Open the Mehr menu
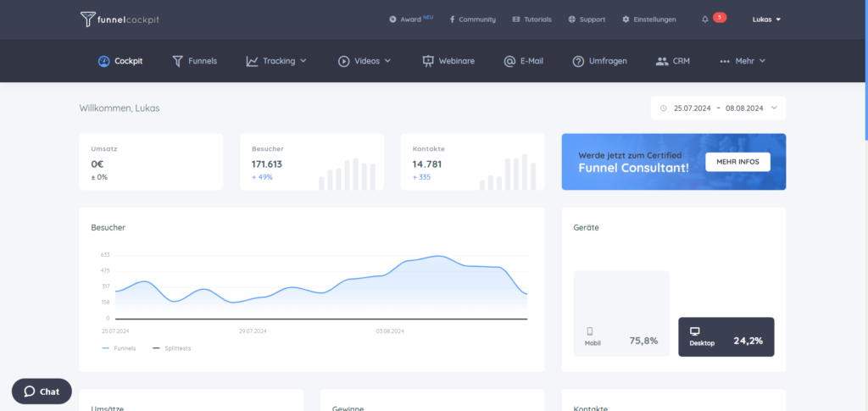The width and height of the screenshot is (868, 411). (743, 61)
